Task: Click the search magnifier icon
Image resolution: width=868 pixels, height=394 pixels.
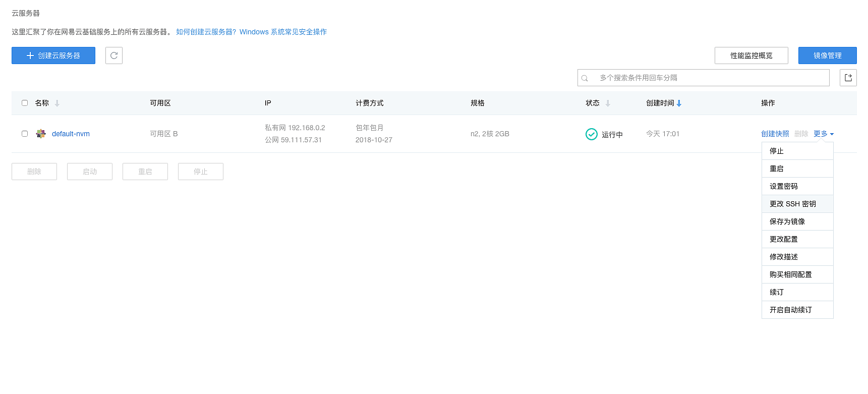Action: pyautogui.click(x=585, y=78)
